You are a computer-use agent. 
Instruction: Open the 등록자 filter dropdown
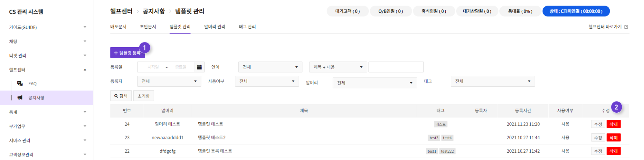(169, 81)
